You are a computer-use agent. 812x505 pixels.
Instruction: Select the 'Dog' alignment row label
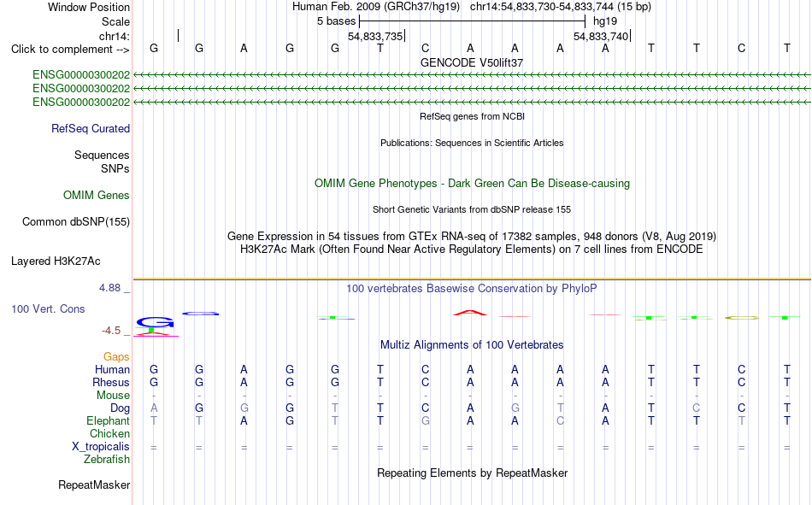[121, 408]
